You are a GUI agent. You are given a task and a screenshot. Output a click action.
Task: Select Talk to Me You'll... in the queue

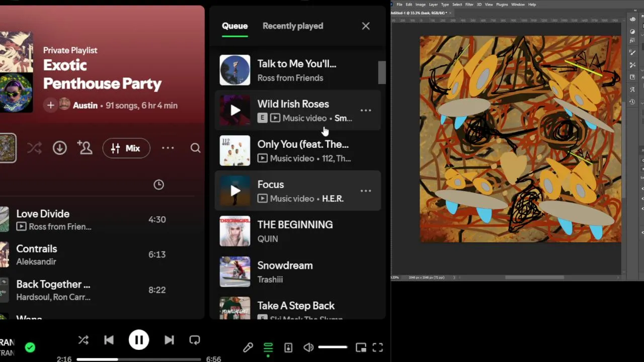pos(298,70)
